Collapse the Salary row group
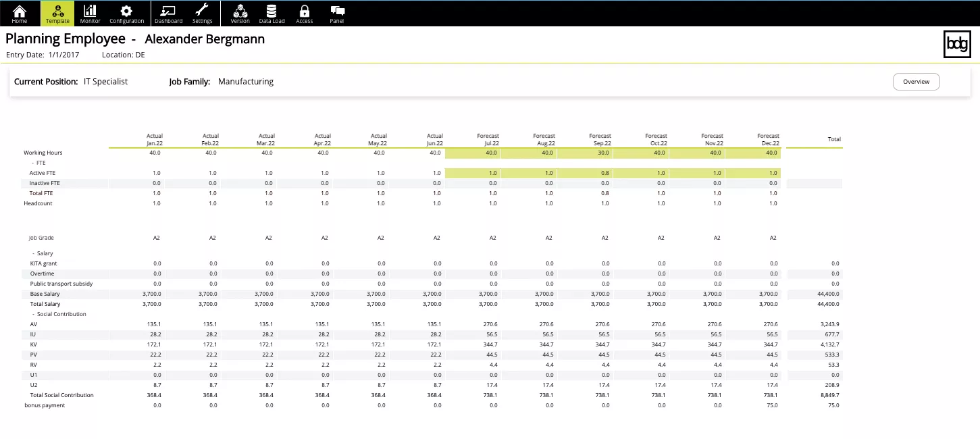The image size is (980, 439). [34, 253]
